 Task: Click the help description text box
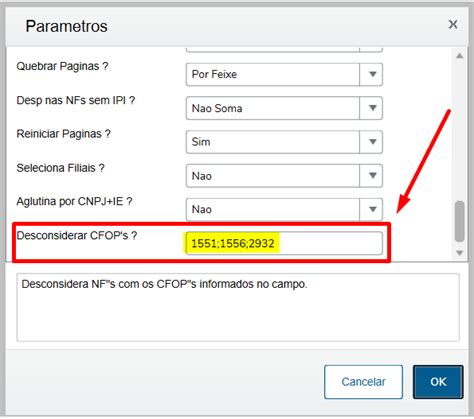tap(238, 307)
